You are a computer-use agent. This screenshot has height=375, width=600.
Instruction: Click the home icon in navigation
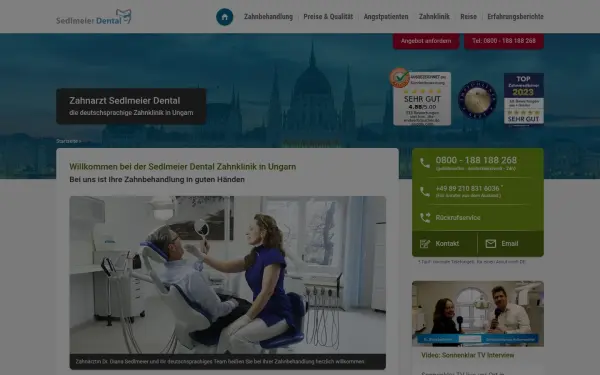point(225,17)
